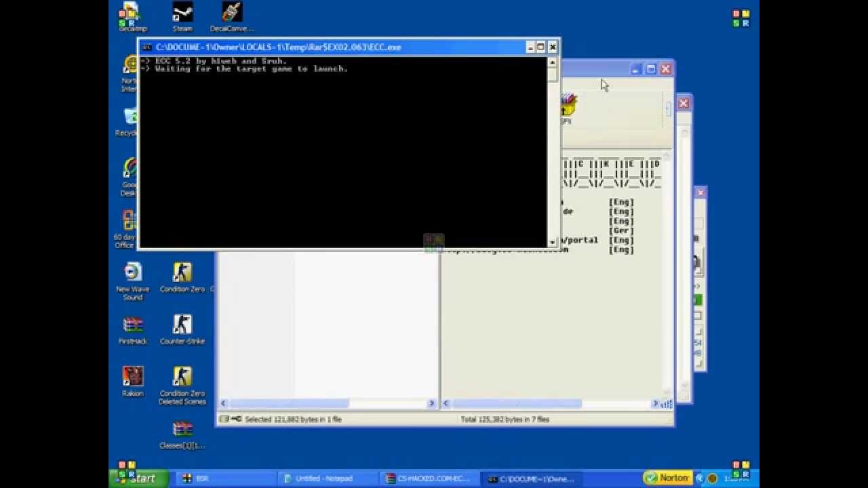Launch Counter-Strike from the desktop
The width and height of the screenshot is (868, 488).
click(182, 330)
